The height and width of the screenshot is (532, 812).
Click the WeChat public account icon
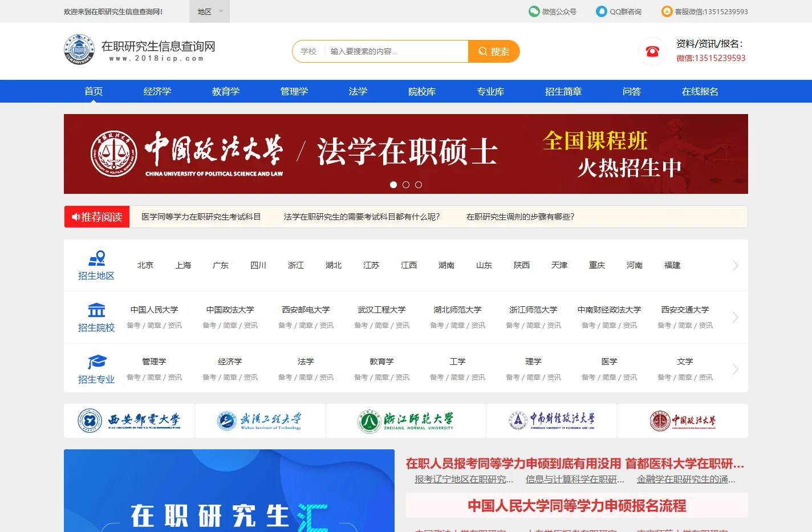534,11
